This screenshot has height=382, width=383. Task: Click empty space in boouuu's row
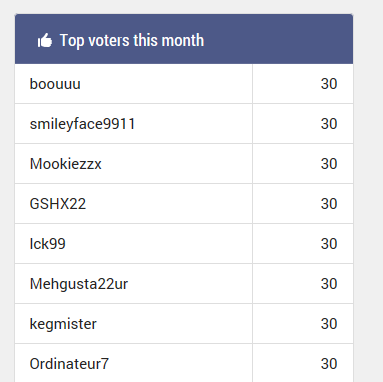click(x=167, y=84)
